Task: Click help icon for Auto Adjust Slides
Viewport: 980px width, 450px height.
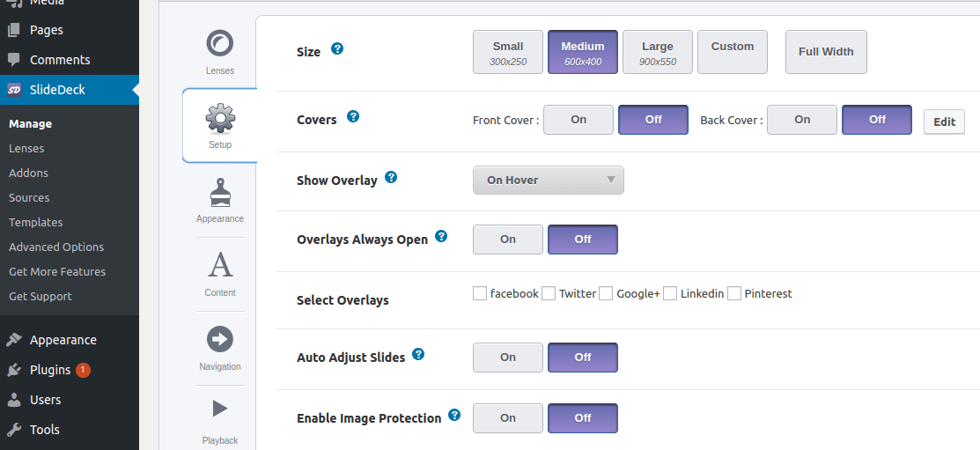Action: 419,354
